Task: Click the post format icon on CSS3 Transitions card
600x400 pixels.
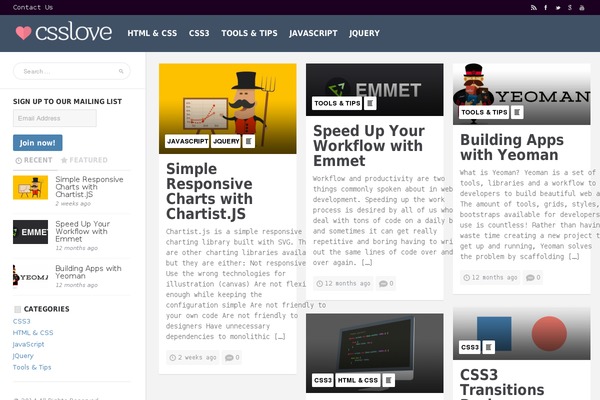Action: pyautogui.click(x=488, y=347)
